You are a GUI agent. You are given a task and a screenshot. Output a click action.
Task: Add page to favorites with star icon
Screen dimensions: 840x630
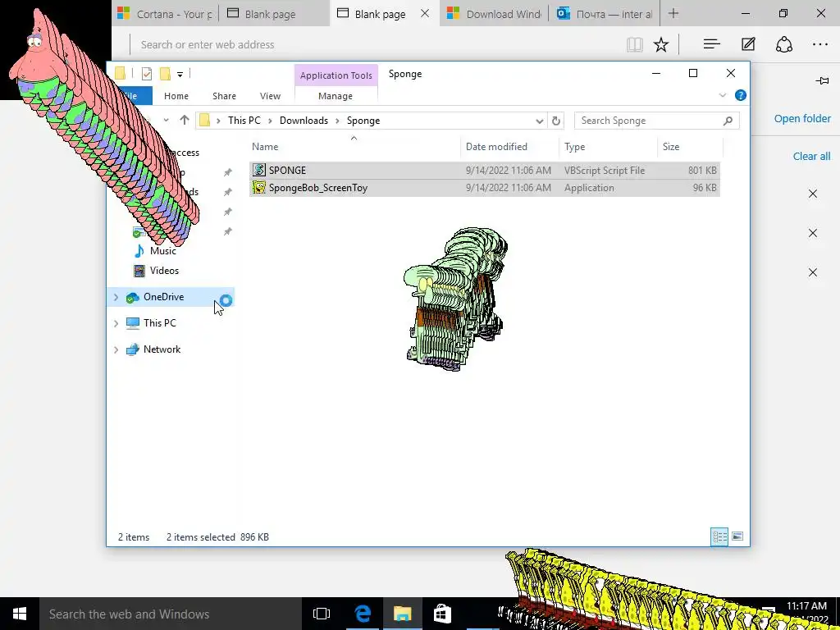click(661, 44)
